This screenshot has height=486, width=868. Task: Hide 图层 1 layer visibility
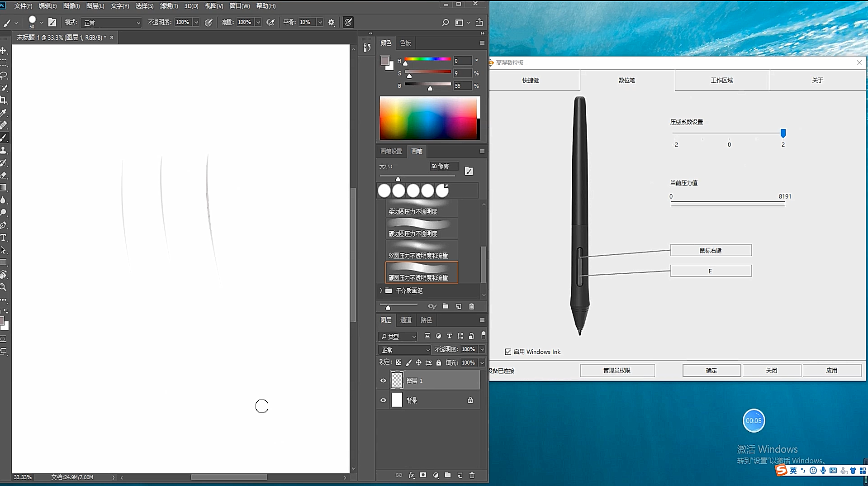coord(383,381)
